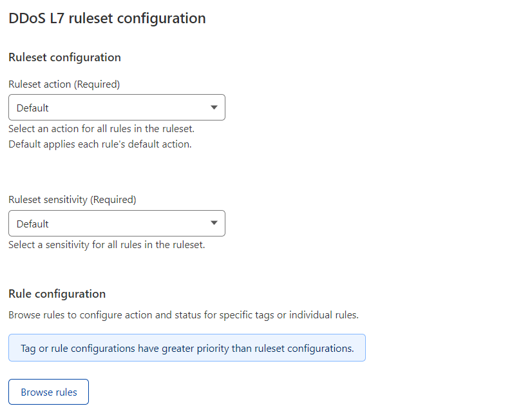Expand the Ruleset sensitivity dropdown
This screenshot has width=532, height=415.
(116, 223)
